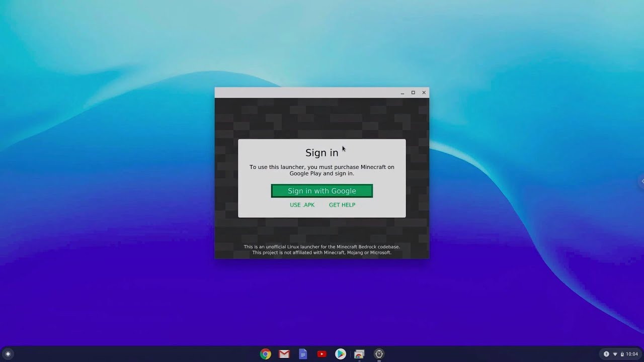This screenshot has width=644, height=362.
Task: Open the GET HELP link
Action: coord(342,205)
